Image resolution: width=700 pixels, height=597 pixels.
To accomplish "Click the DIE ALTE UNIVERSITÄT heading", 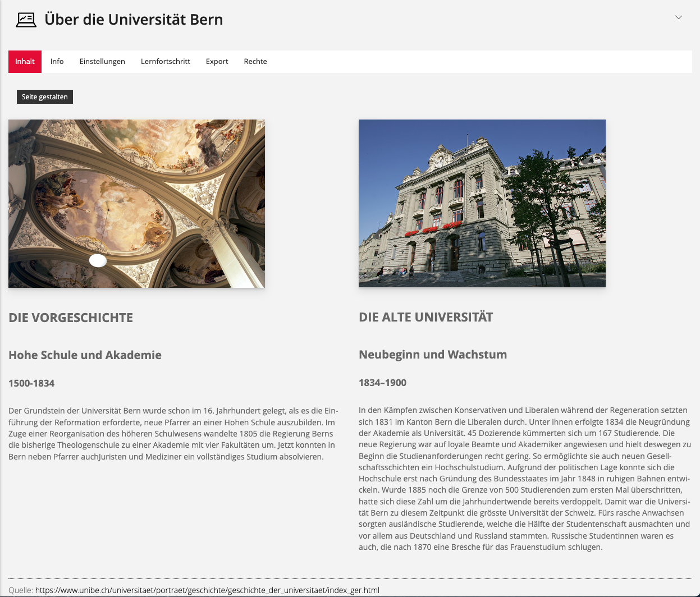I will [426, 317].
